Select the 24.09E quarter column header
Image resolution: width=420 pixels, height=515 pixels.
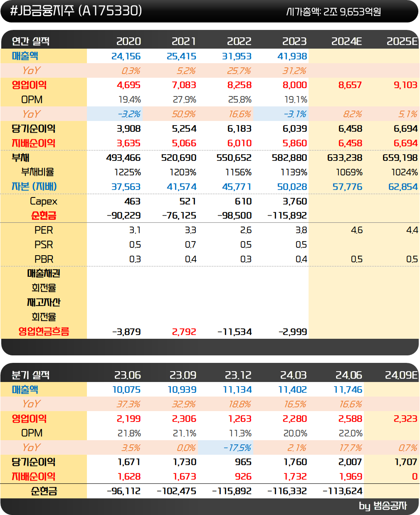[x=401, y=375]
